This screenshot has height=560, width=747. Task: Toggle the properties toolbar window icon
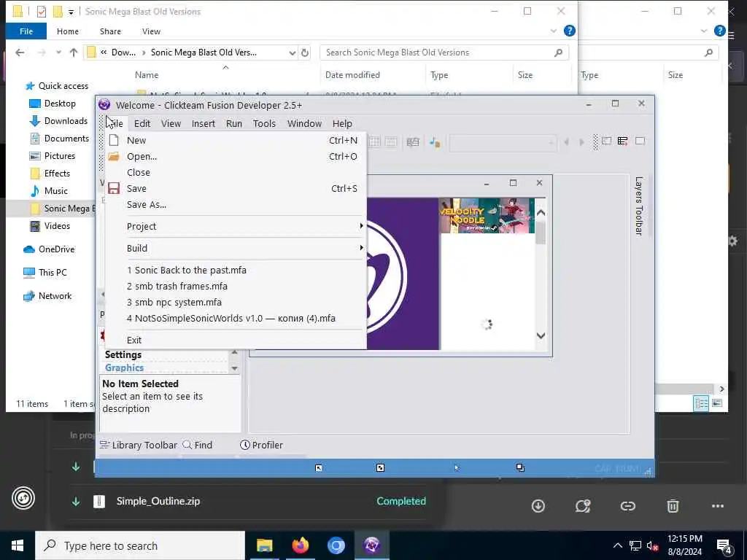pyautogui.click(x=623, y=141)
